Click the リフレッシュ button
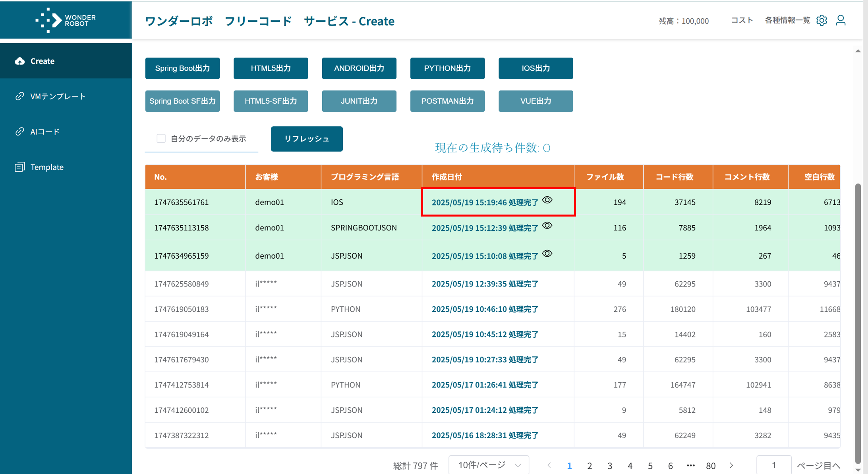 (x=307, y=139)
